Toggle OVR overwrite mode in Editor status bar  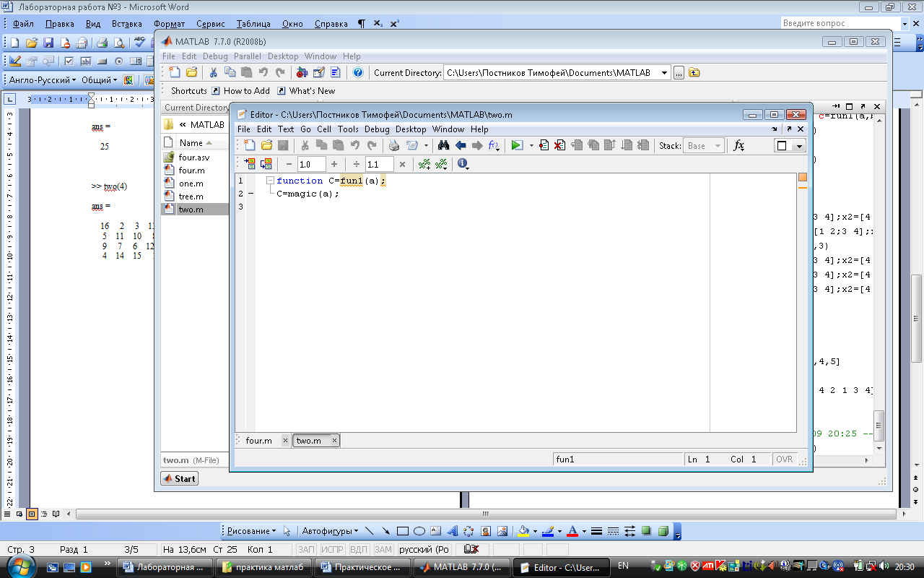pos(784,460)
